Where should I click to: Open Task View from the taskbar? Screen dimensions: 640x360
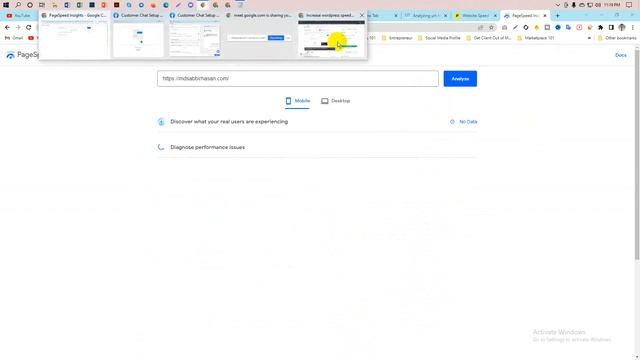pyautogui.click(x=42, y=5)
